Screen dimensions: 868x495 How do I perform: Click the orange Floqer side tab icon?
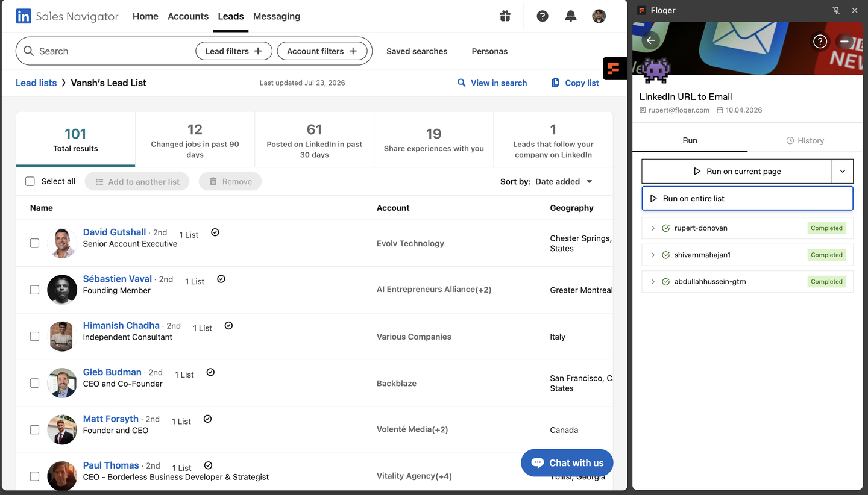tap(614, 69)
